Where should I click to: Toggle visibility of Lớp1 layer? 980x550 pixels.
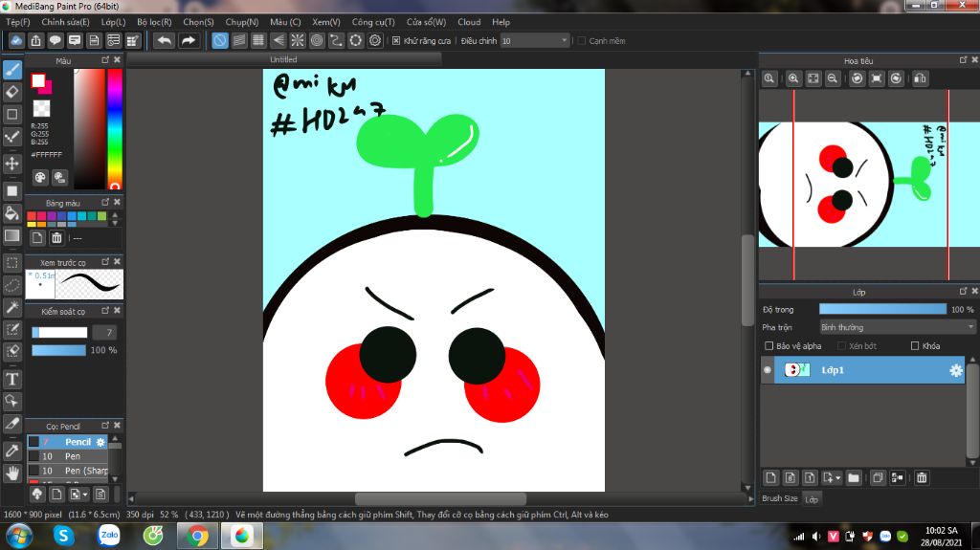(x=768, y=370)
